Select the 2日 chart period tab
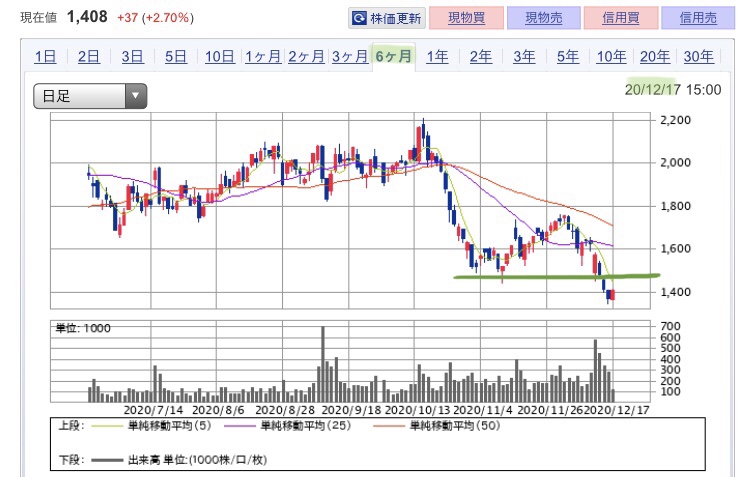 click(x=89, y=56)
